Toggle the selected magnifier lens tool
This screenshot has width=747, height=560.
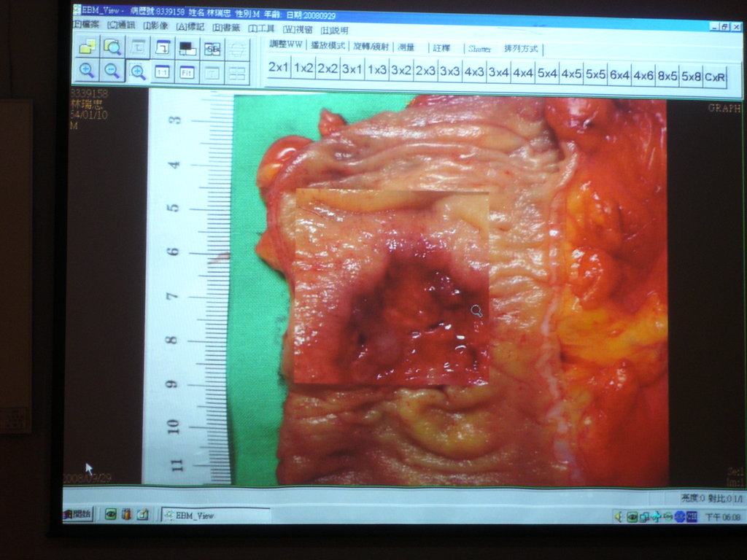[137, 71]
